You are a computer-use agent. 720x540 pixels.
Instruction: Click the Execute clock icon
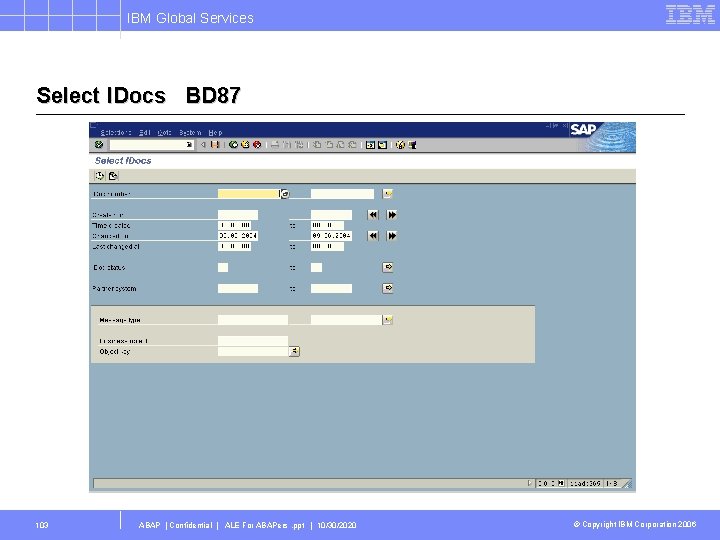tap(100, 175)
